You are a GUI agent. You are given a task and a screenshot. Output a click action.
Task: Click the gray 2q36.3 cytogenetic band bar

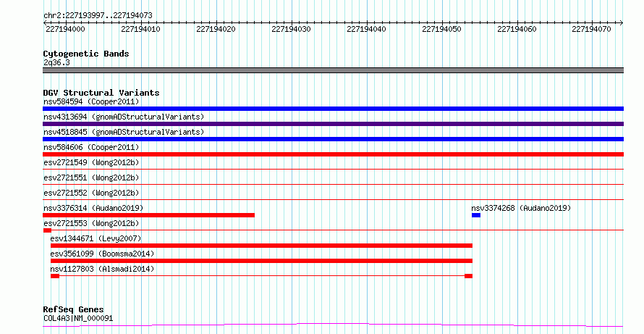pos(333,70)
